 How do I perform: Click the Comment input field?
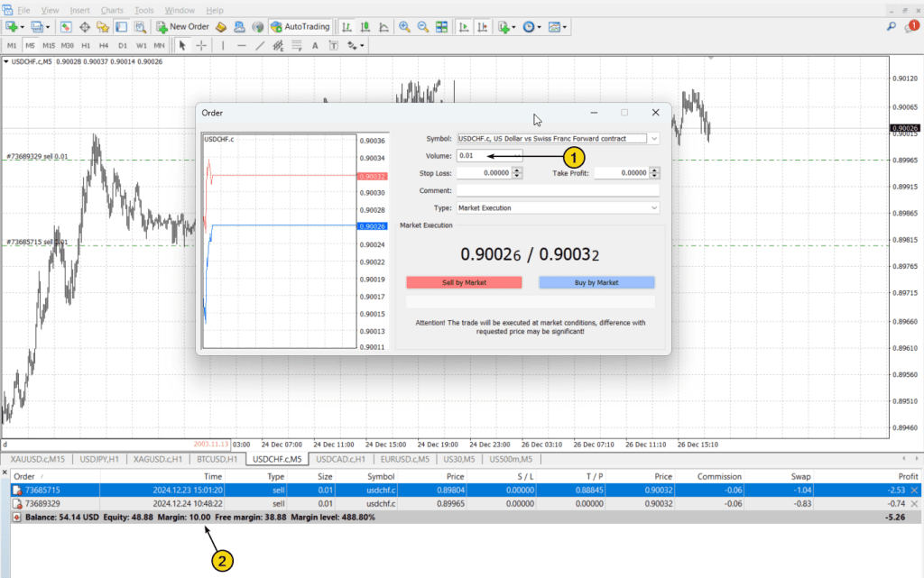[x=558, y=191]
